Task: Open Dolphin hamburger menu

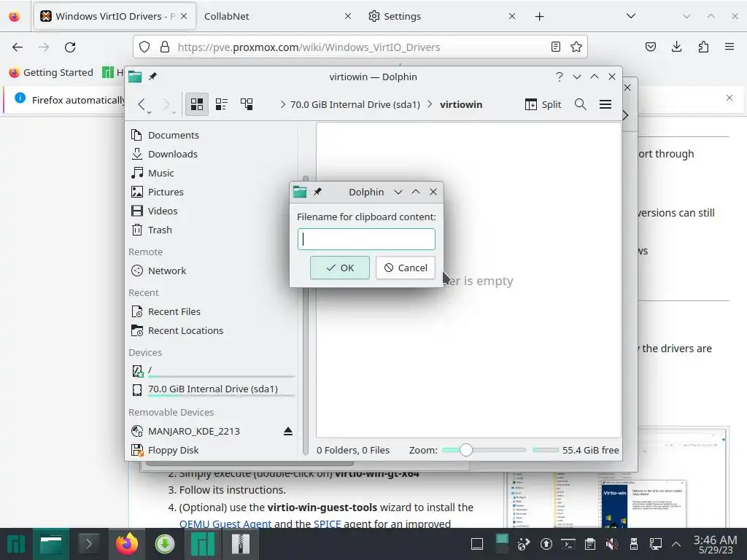Action: [605, 104]
